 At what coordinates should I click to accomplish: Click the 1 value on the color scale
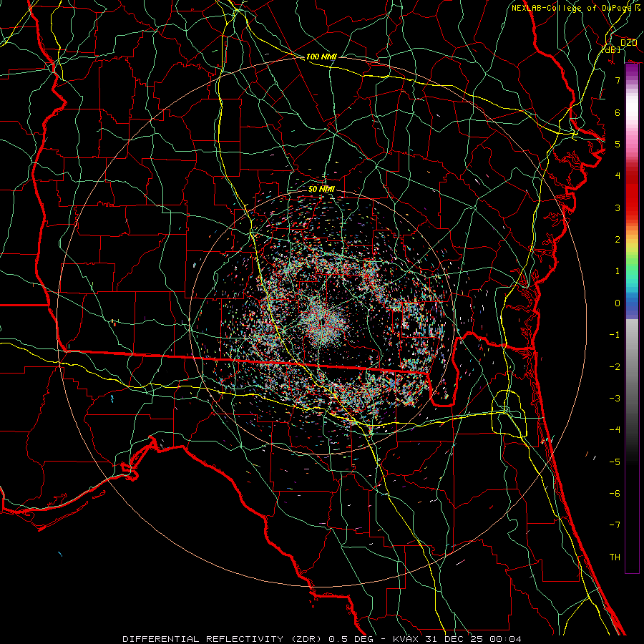click(618, 271)
